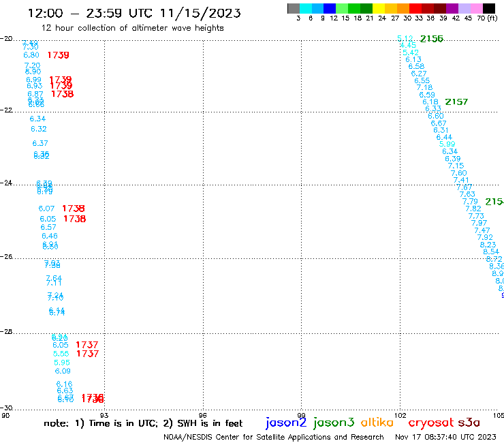Select the 7.20 wave height reading
Viewport: 504px width, 443px height.
(33, 65)
